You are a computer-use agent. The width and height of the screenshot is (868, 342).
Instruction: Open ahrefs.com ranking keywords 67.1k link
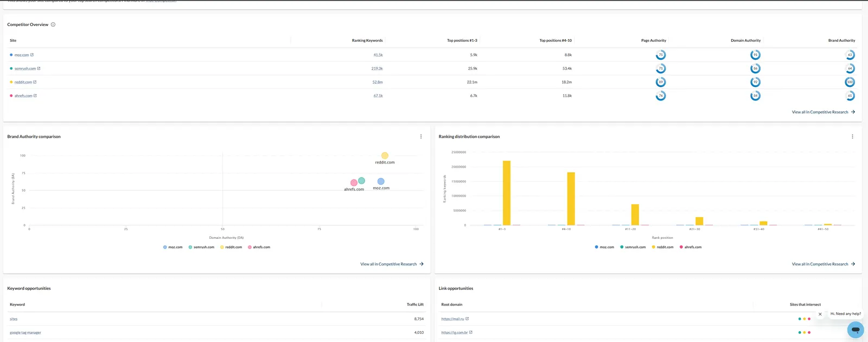(378, 96)
